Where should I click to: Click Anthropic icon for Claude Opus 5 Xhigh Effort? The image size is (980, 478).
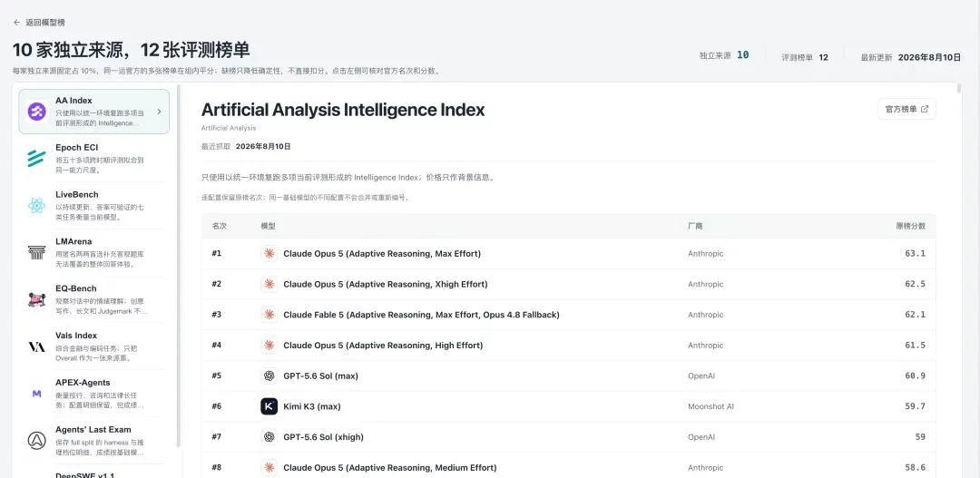pyautogui.click(x=269, y=284)
